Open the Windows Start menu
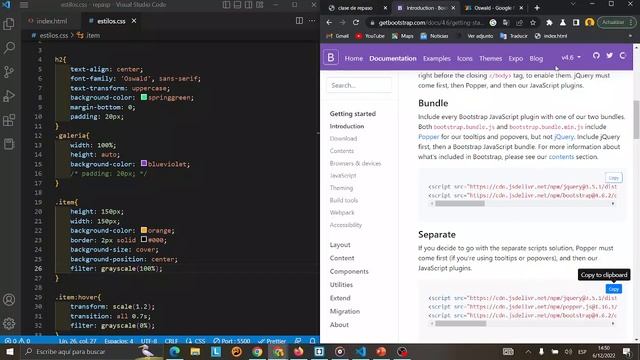The height and width of the screenshot is (360, 640). [9, 351]
